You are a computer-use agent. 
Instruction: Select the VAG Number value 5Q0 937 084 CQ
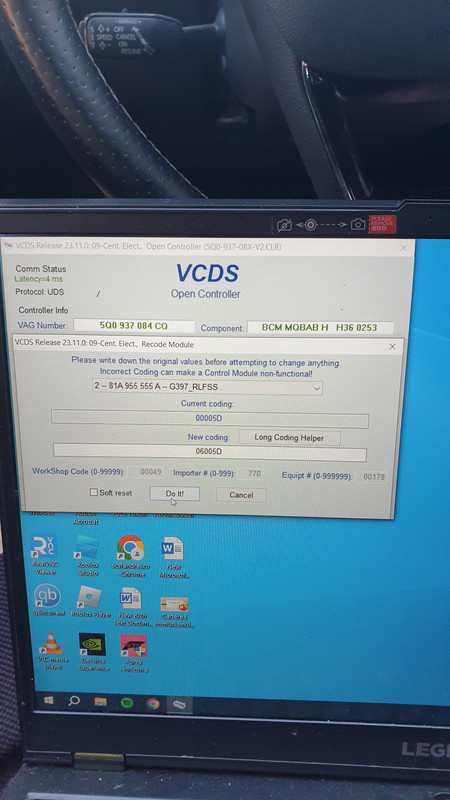[x=134, y=326]
